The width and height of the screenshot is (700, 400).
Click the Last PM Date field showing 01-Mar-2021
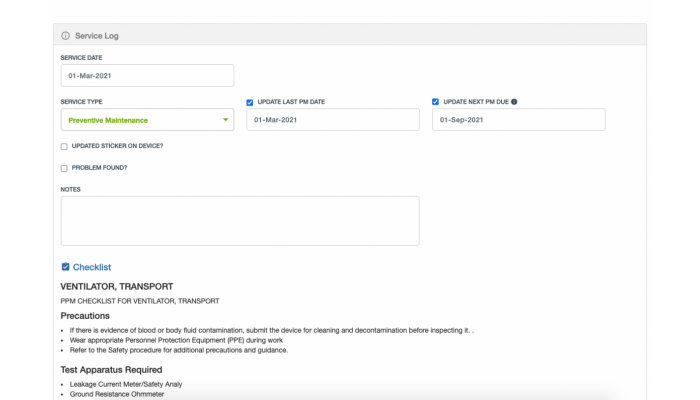pyautogui.click(x=333, y=120)
